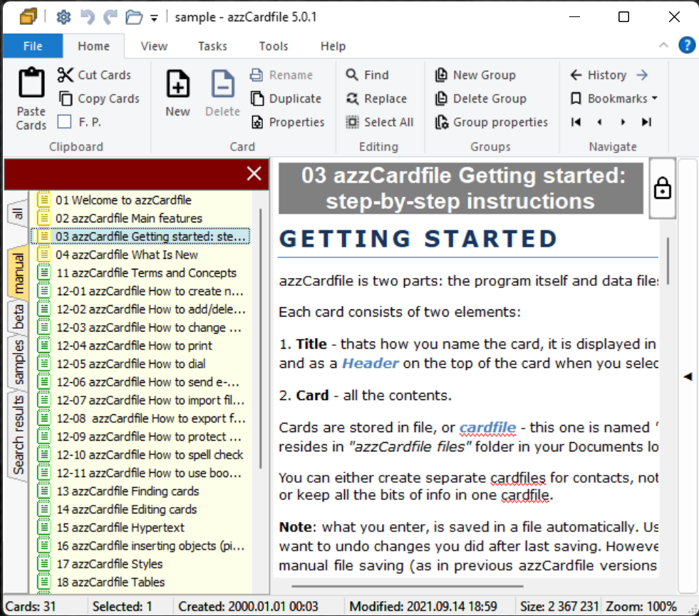Switch to the Tools ribbon tab
This screenshot has height=616, width=699.
(274, 46)
